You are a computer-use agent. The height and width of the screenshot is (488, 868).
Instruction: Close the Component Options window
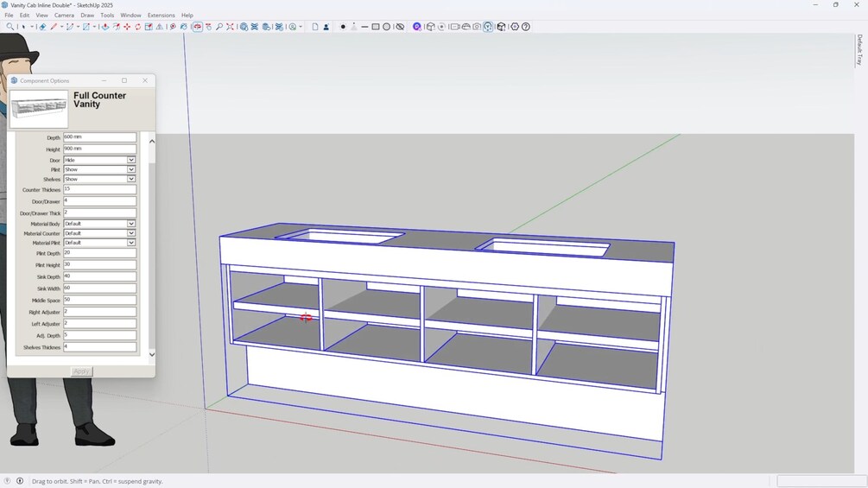coord(145,80)
